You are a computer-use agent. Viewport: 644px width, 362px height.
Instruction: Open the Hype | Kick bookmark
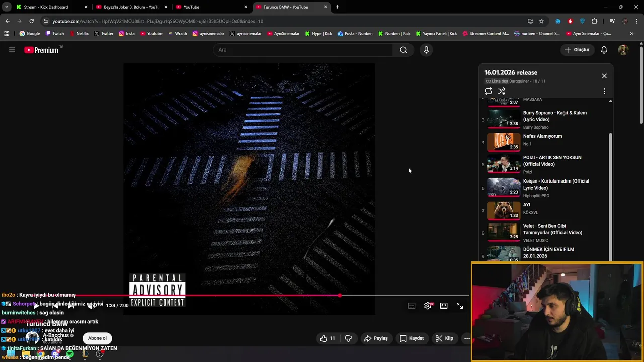318,34
